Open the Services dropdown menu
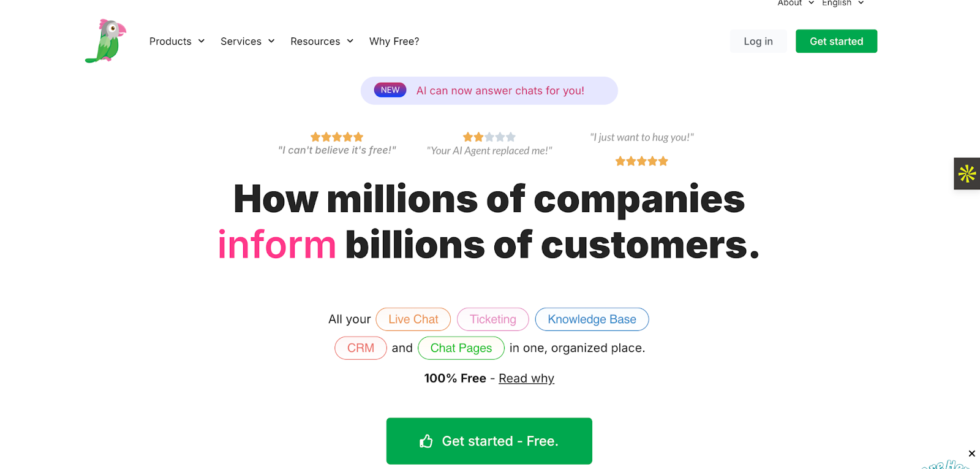 tap(247, 41)
